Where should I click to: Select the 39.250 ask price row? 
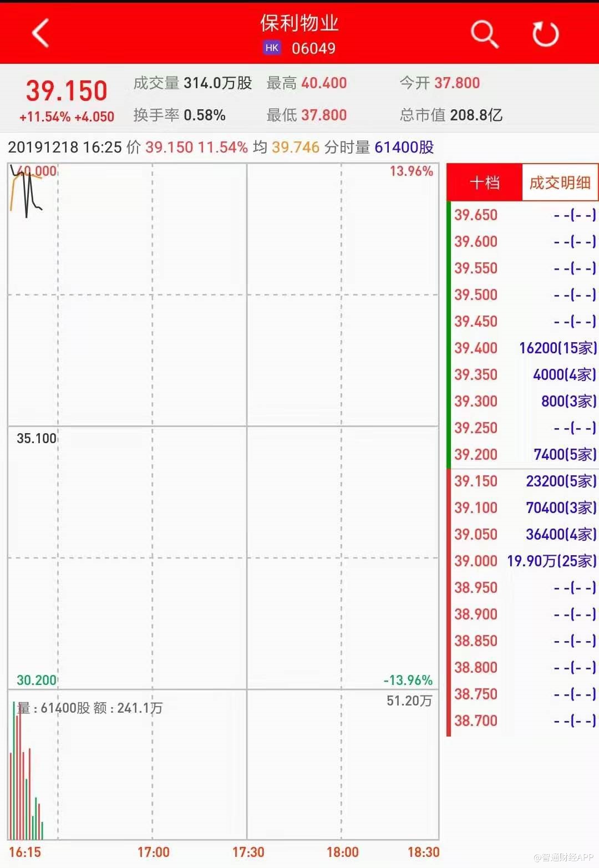(x=524, y=428)
